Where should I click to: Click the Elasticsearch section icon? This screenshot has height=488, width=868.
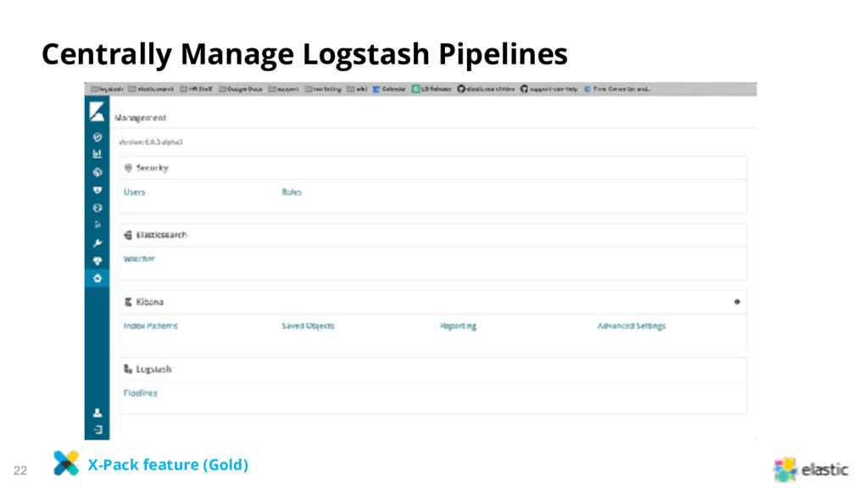[129, 236]
